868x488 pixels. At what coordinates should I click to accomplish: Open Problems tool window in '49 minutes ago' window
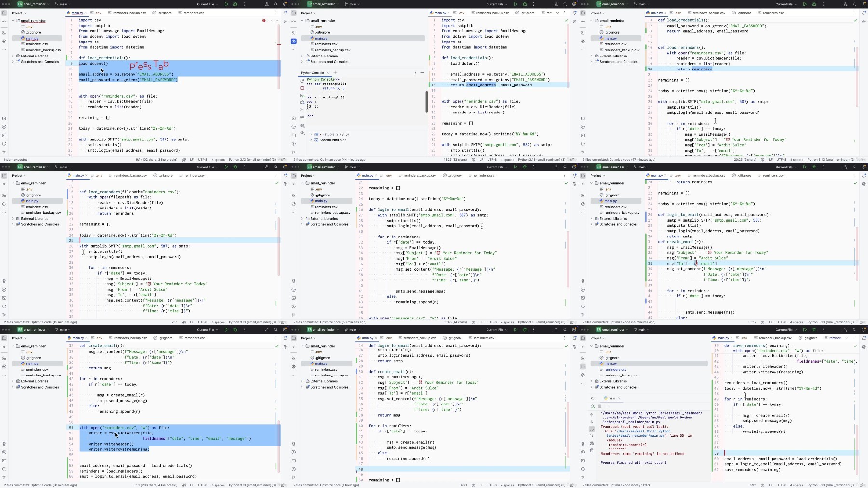click(4, 306)
